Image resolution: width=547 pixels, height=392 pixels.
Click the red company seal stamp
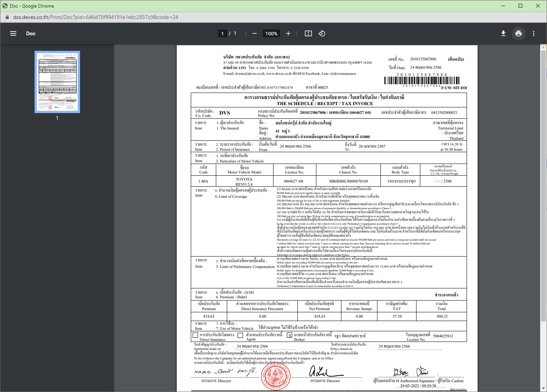pyautogui.click(x=276, y=376)
